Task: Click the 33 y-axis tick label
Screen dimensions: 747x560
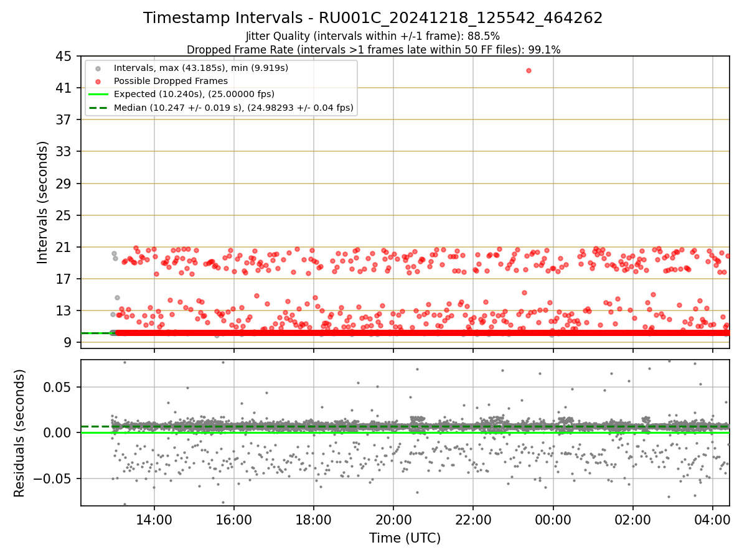Action: tap(63, 151)
